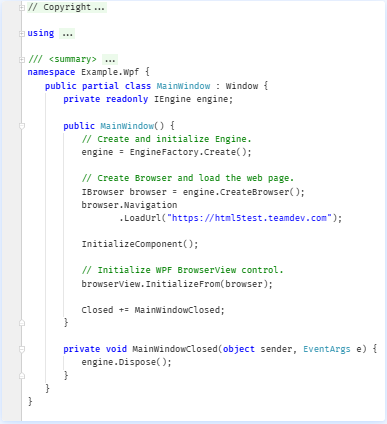The height and width of the screenshot is (424, 387).
Task: Click the .LoadUrl method name
Action: click(x=140, y=218)
